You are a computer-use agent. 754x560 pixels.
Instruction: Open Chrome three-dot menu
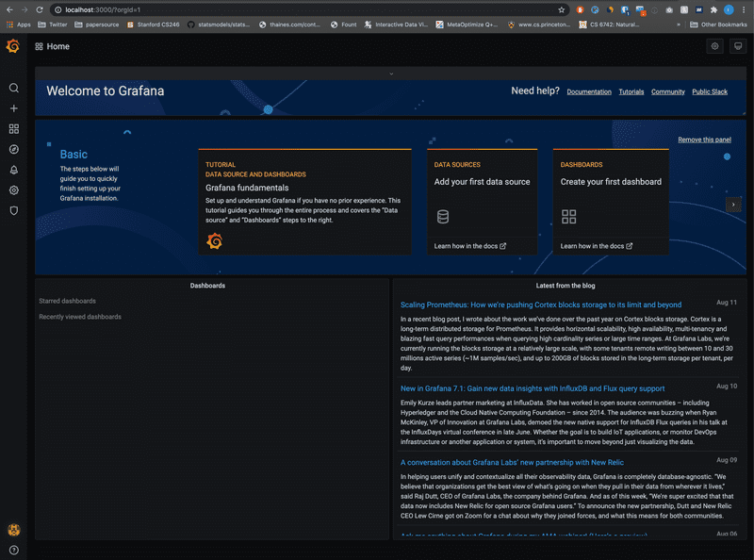(744, 9)
